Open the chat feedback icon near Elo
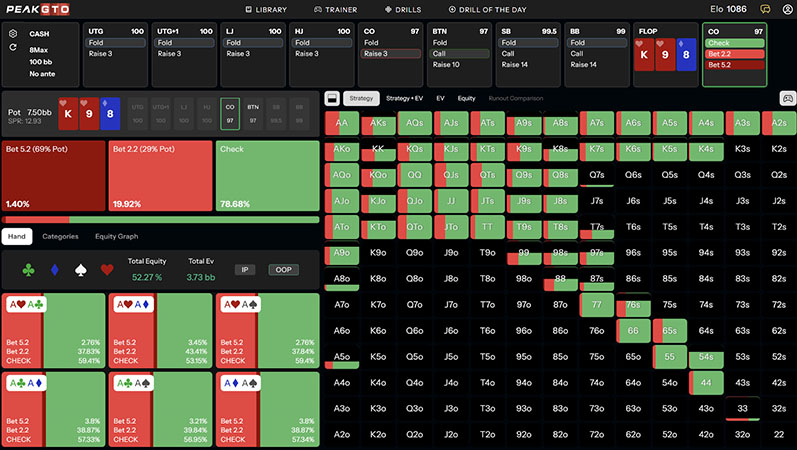Viewport: 797px width, 450px height. click(x=765, y=9)
